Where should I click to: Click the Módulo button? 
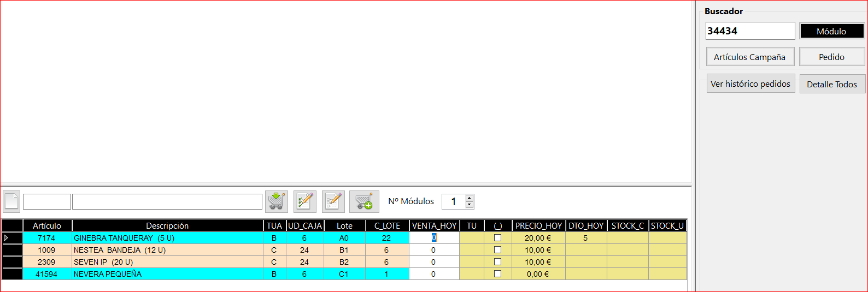832,31
